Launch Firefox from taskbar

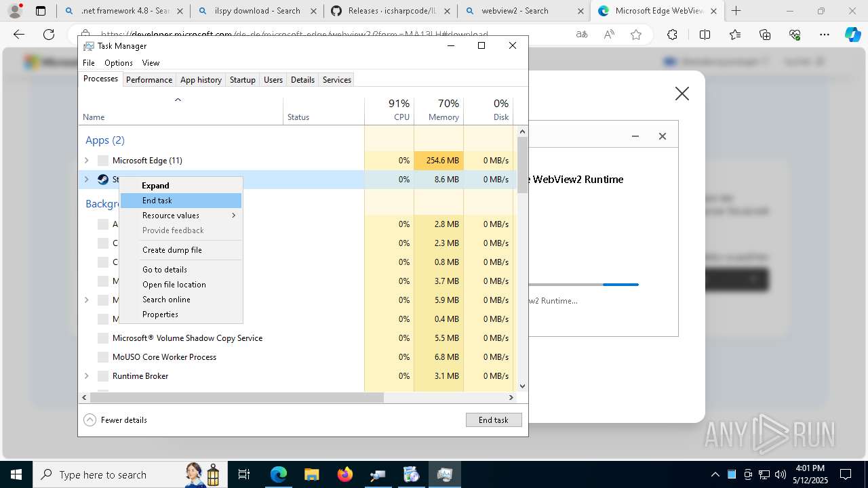pos(344,474)
